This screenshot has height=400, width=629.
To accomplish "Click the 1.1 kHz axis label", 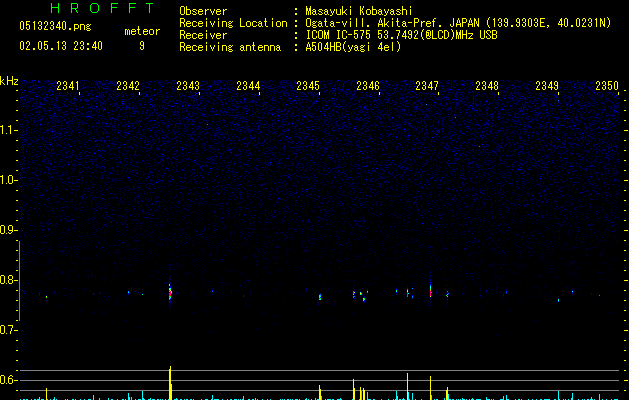I will pyautogui.click(x=9, y=130).
